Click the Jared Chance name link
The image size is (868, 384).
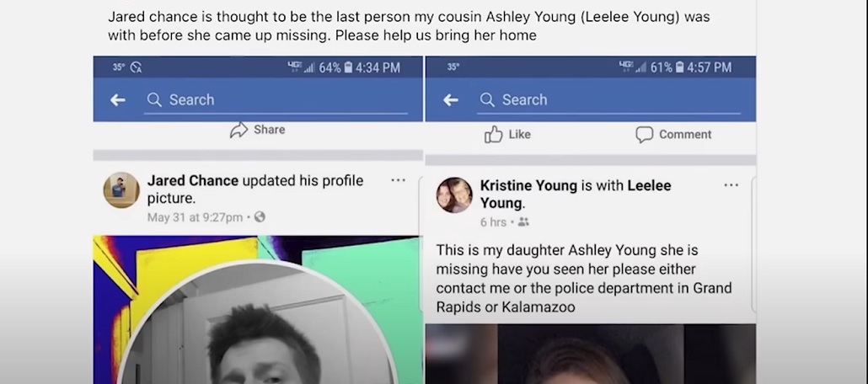[x=193, y=180]
